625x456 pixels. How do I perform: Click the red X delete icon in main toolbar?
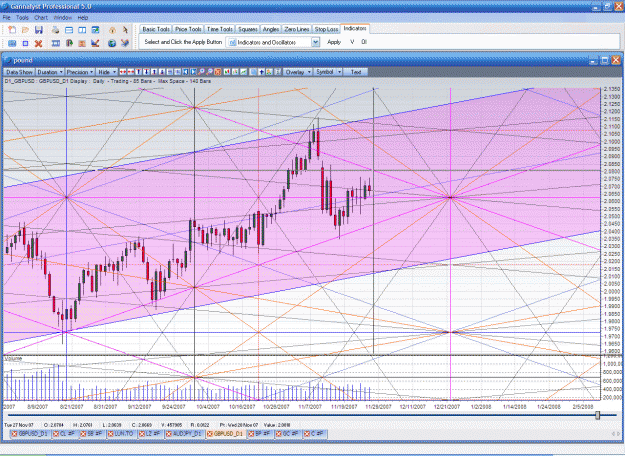tap(38, 43)
